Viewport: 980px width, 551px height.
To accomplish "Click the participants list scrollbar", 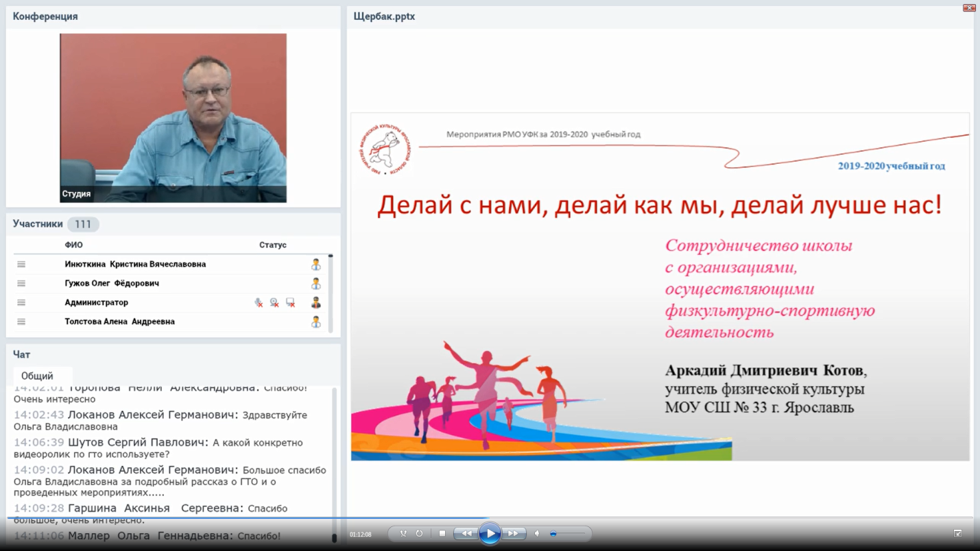I will click(331, 293).
